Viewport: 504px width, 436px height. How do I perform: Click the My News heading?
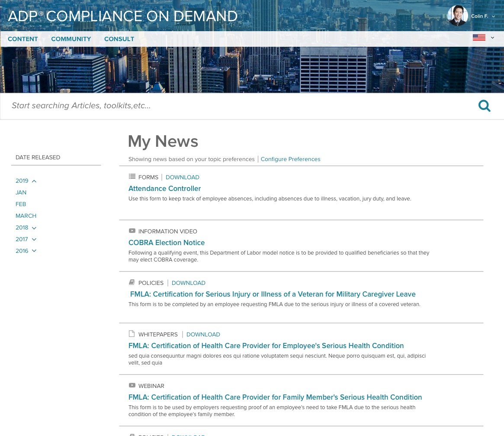163,141
